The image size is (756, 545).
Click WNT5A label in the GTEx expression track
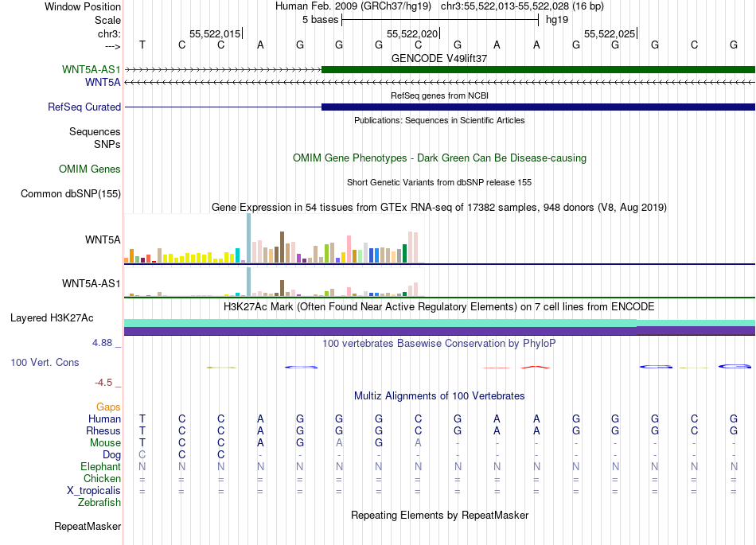103,239
